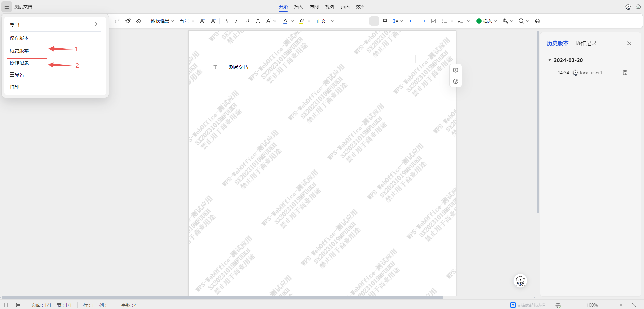Image resolution: width=644 pixels, height=309 pixels.
Task: Click the 文档底部状态栏 label in the status bar
Action: click(x=531, y=305)
